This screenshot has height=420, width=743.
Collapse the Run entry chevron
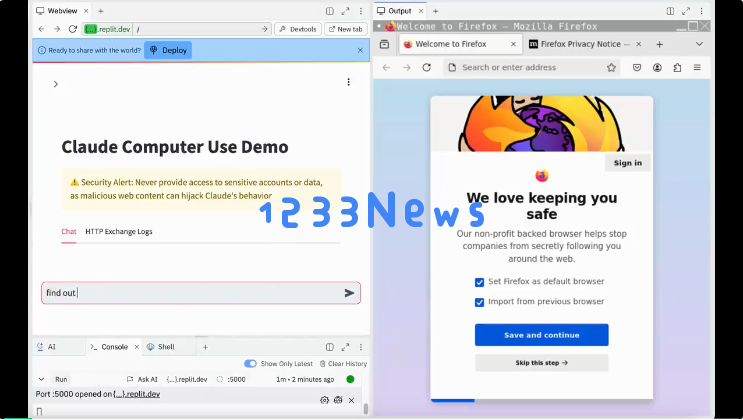point(41,379)
